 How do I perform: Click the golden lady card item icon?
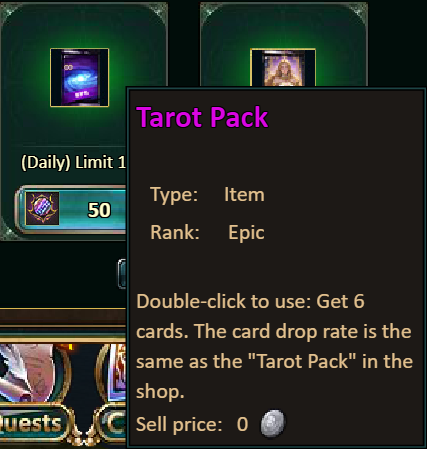283,68
